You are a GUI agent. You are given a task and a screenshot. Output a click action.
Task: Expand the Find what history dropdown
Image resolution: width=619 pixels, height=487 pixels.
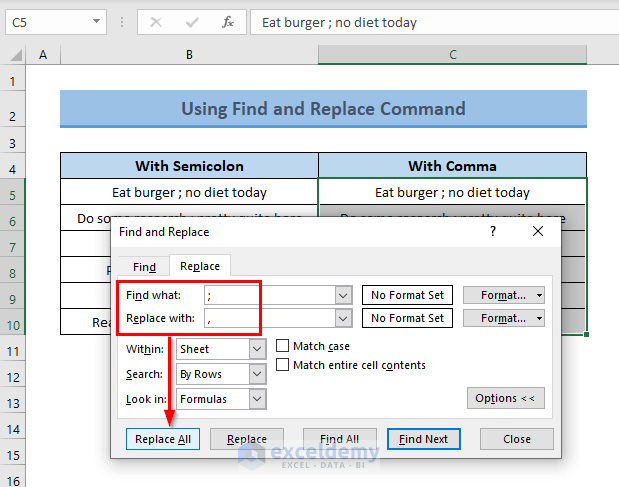(343, 295)
